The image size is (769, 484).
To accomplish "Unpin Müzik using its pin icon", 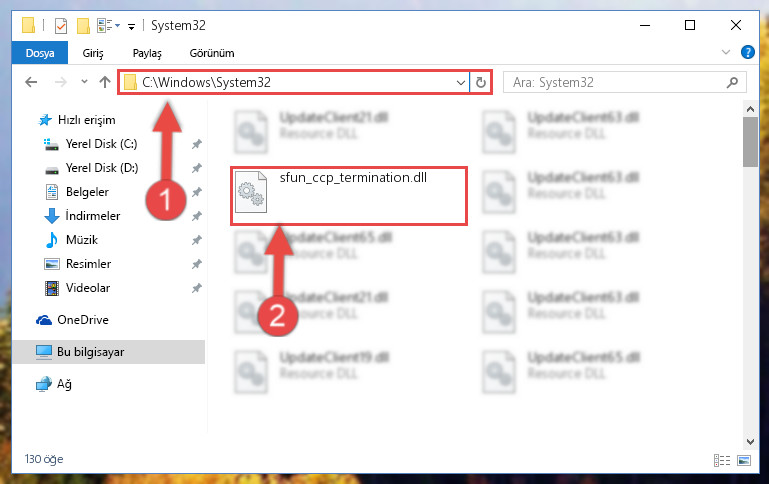I will click(197, 240).
